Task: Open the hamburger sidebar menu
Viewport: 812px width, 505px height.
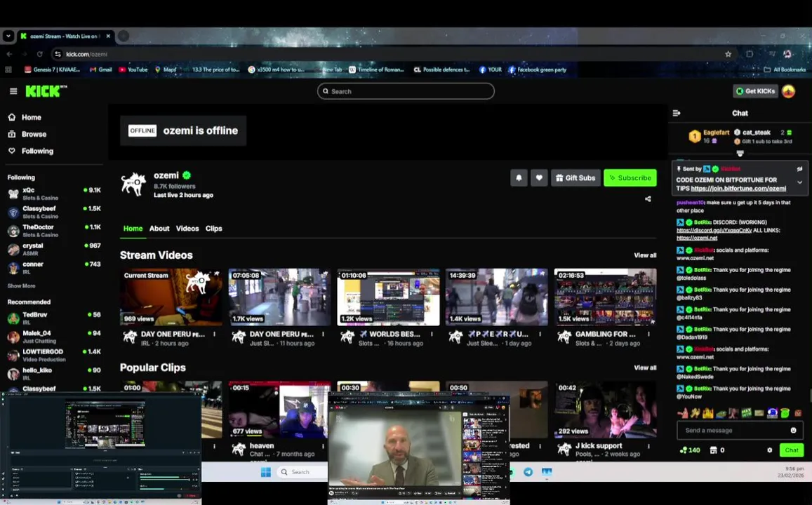Action: tap(13, 91)
